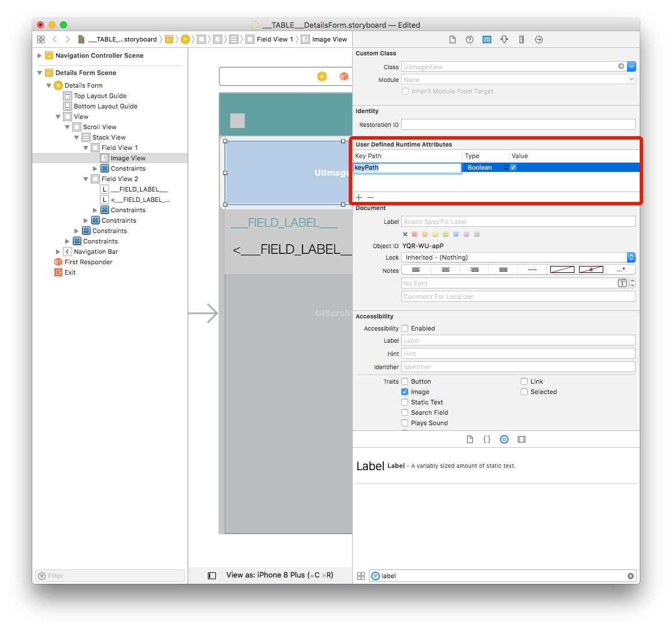
Task: Collapse the Scroll View node
Action: (x=68, y=127)
